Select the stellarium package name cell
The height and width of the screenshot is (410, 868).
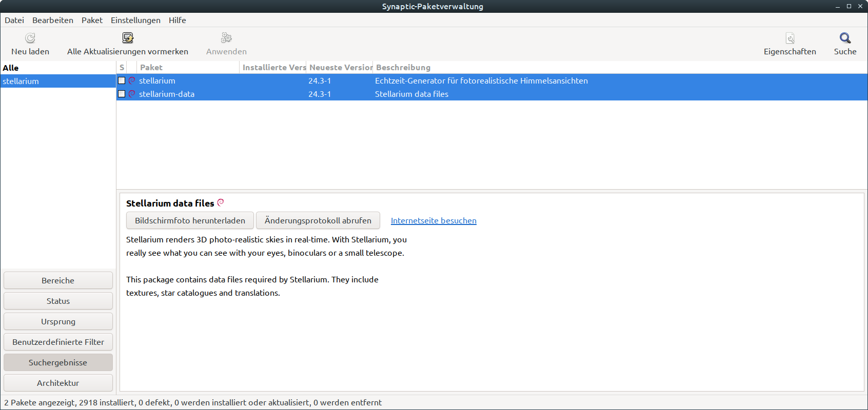pos(157,80)
